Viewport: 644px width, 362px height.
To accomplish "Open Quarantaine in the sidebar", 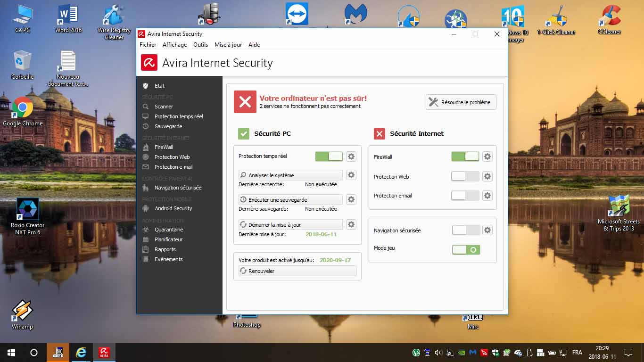I will point(169,230).
